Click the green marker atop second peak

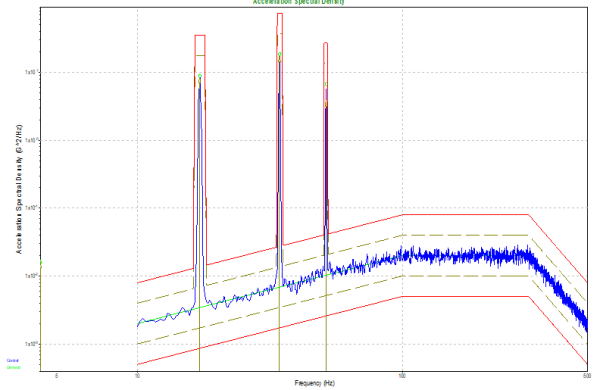[280, 54]
